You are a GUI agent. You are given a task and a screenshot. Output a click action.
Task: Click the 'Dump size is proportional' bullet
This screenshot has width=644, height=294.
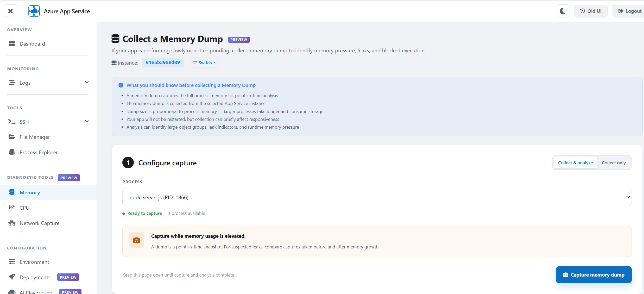[225, 111]
